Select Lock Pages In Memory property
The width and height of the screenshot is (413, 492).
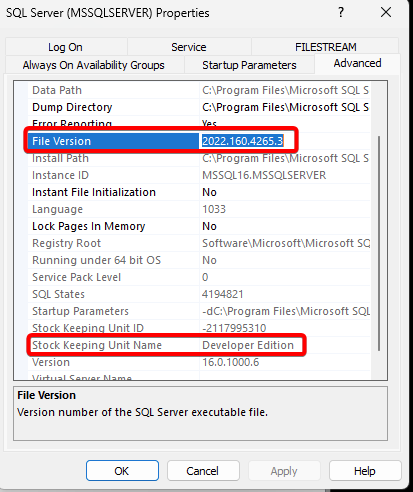pyautogui.click(x=89, y=226)
